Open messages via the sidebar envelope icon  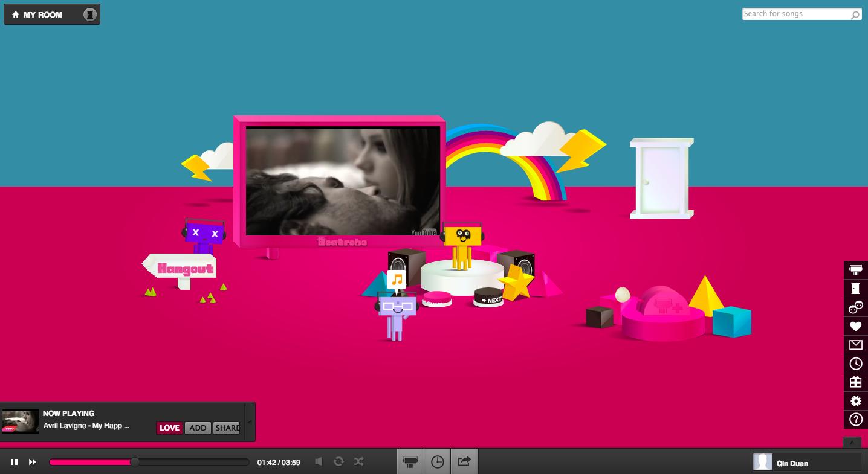[856, 345]
